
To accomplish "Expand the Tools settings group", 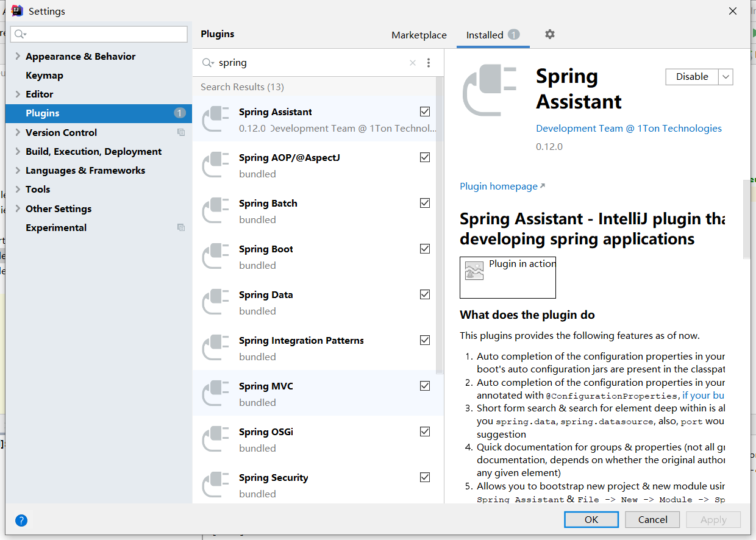I will coord(18,189).
